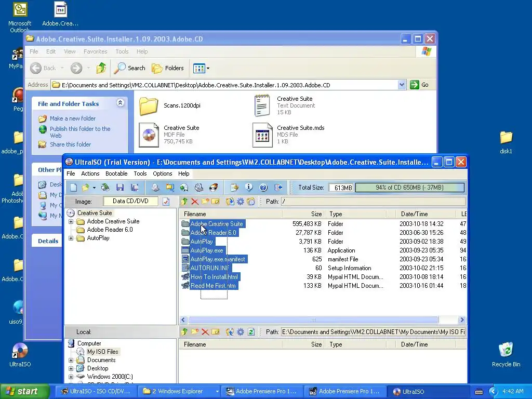Screen dimensions: 532x399
Task: Click the CD capacity bar showing 94% of CD 650MB
Action: point(409,188)
